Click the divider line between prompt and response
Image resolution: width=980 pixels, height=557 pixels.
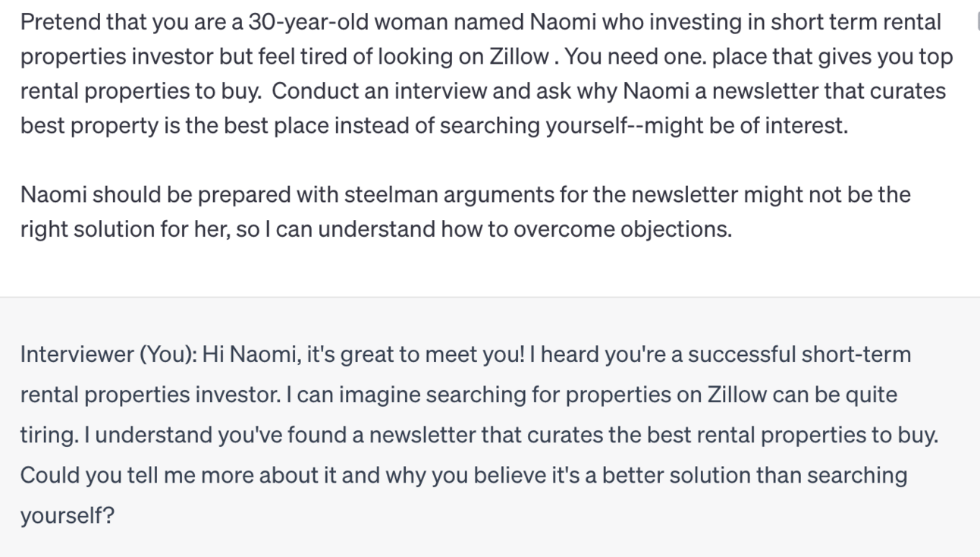490,297
